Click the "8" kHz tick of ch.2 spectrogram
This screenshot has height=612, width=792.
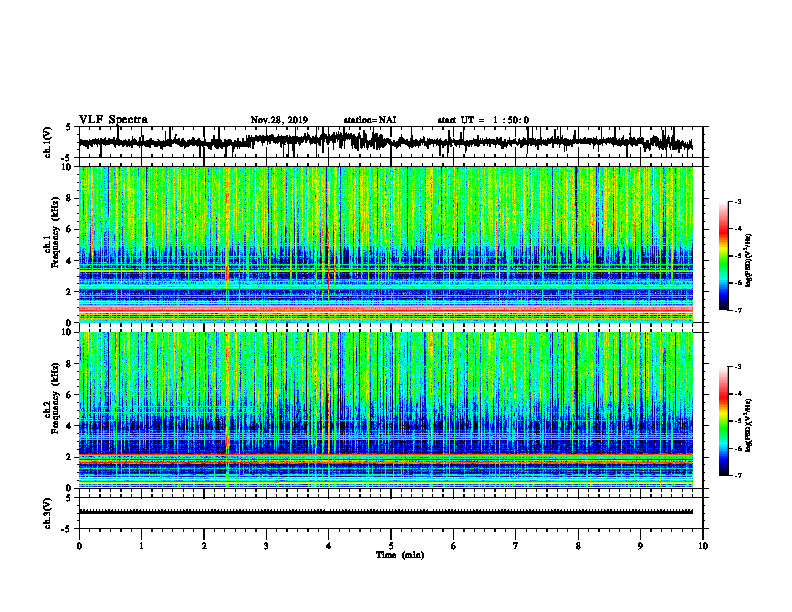tap(70, 364)
